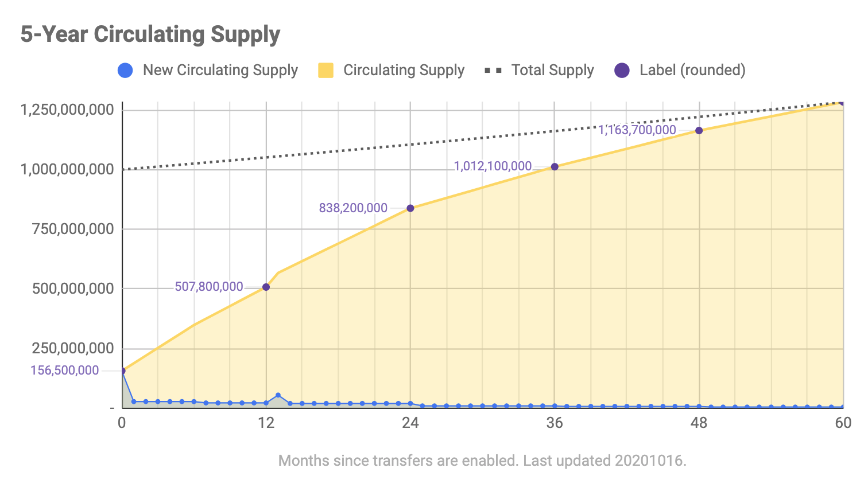Click the dotted Total Supply legend icon
The height and width of the screenshot is (491, 868).
pyautogui.click(x=493, y=71)
